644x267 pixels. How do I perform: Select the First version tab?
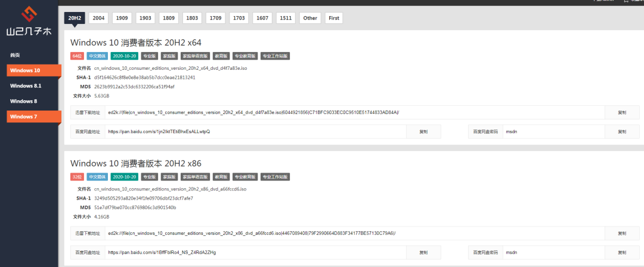(x=334, y=18)
